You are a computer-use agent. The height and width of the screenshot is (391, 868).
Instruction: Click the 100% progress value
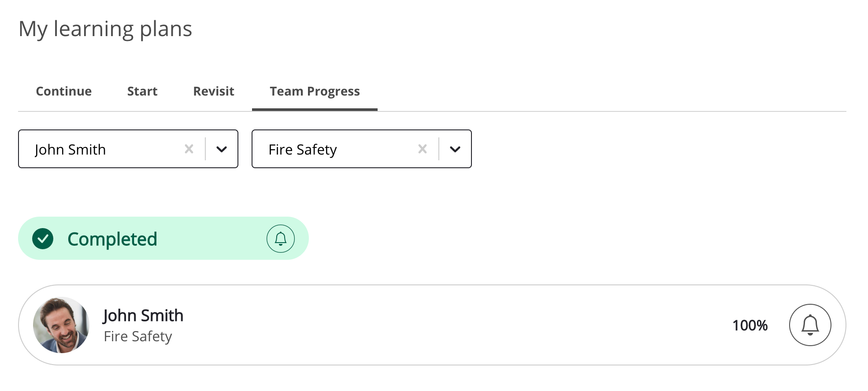pos(750,325)
